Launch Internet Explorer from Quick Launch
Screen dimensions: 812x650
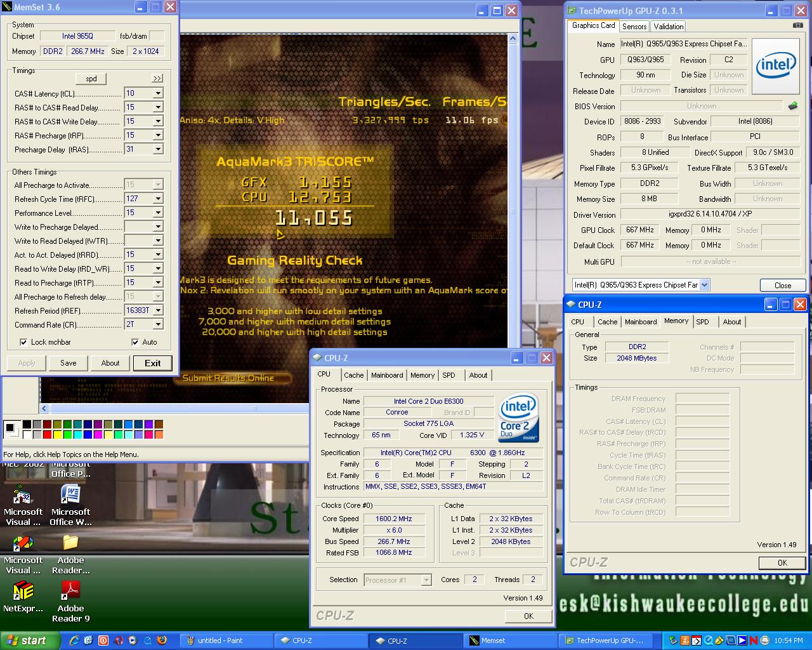point(74,640)
